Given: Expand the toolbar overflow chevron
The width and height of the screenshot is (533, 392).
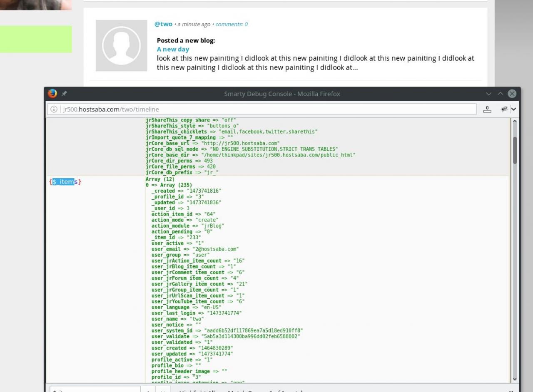Looking at the screenshot, I should coord(514,109).
